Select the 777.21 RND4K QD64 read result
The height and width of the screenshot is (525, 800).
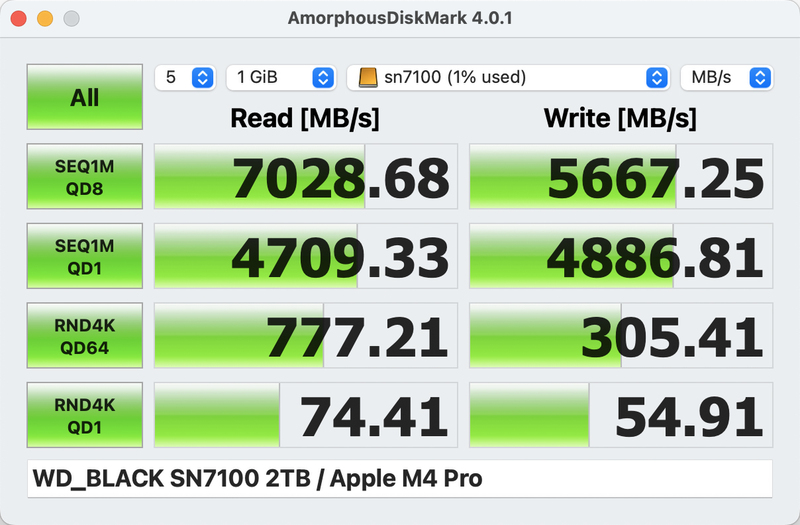(x=306, y=336)
